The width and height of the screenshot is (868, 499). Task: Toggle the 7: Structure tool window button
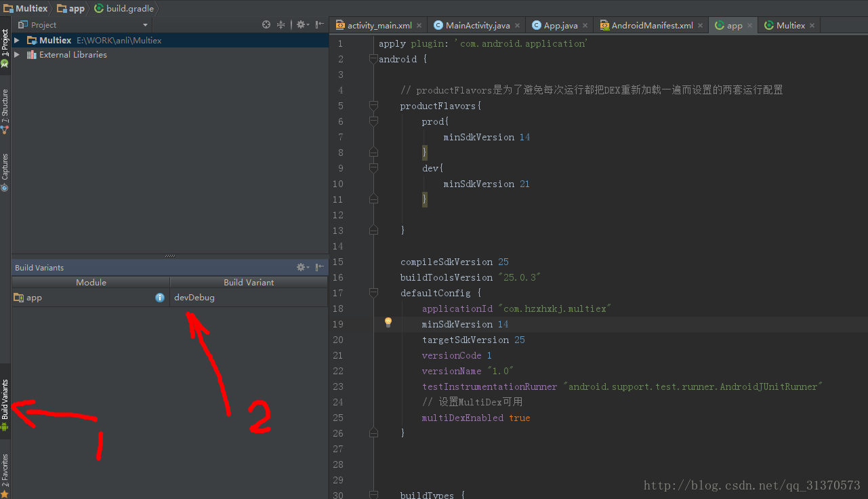point(5,111)
